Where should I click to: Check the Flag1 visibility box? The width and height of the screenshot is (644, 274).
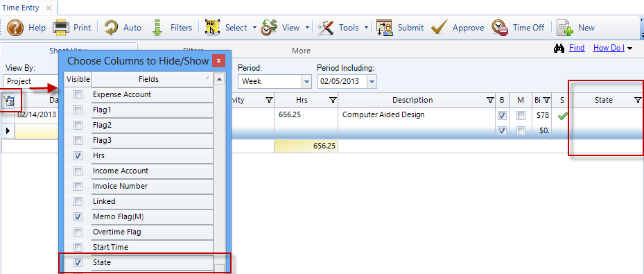point(78,110)
